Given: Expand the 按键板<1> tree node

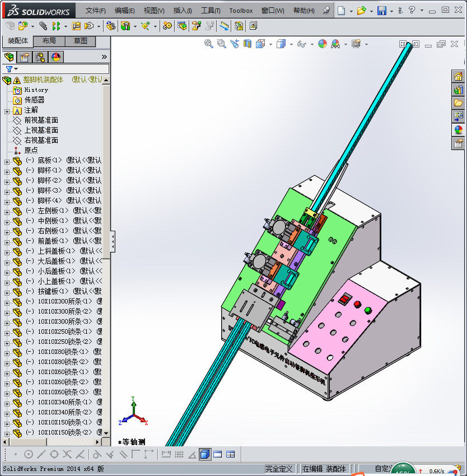Looking at the screenshot, I should (x=7, y=293).
